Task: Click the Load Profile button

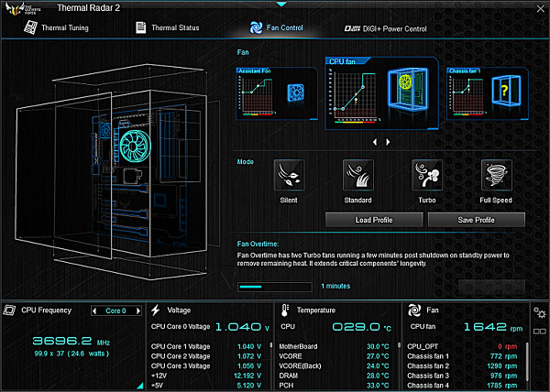Action: [374, 220]
